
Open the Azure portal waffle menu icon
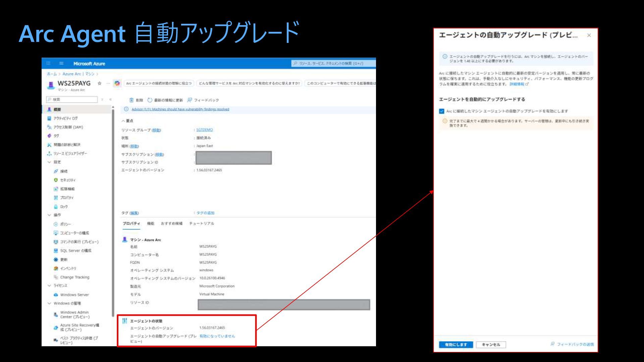tap(48, 63)
